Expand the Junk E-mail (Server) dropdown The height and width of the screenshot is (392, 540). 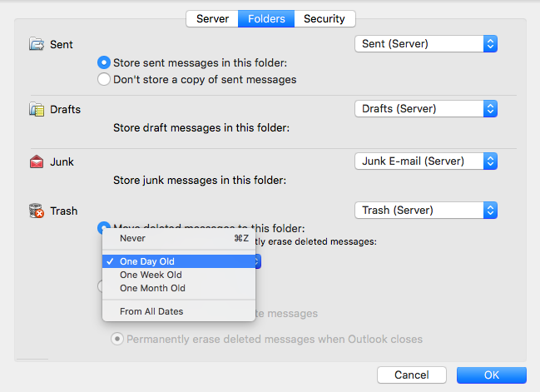(425, 161)
